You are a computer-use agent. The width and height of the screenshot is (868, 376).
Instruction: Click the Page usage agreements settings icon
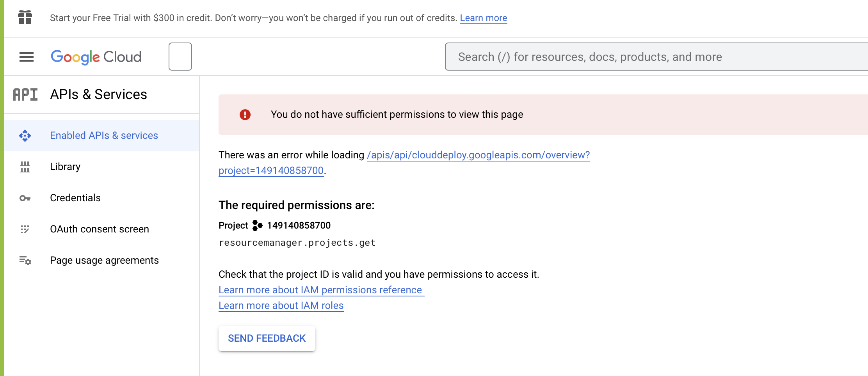(x=25, y=261)
